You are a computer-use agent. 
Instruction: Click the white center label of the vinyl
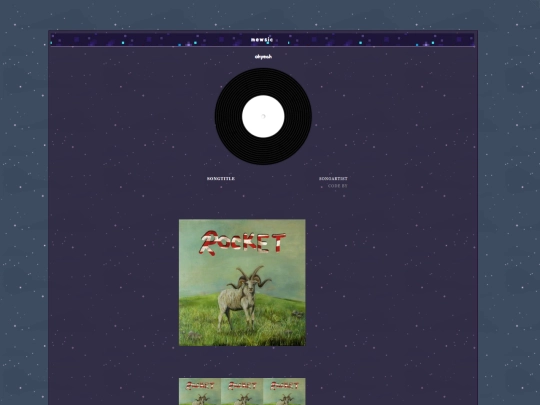[x=263, y=116]
